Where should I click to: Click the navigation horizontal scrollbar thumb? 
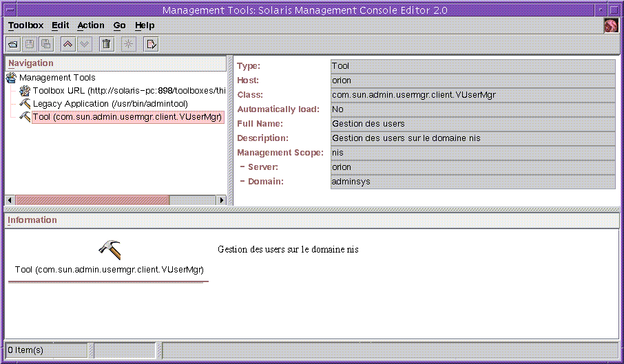coord(92,200)
